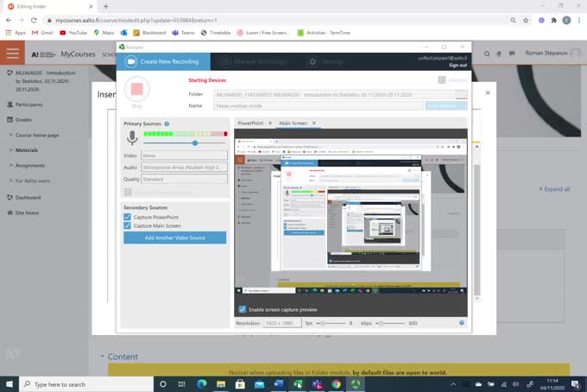Select the Create New Recording tab
Image resolution: width=587 pixels, height=392 pixels.
(x=164, y=61)
